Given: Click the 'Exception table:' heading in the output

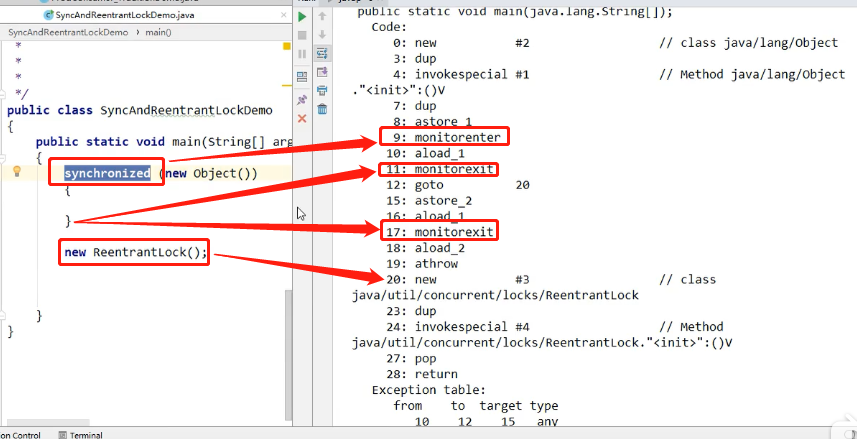Looking at the screenshot, I should 428,390.
